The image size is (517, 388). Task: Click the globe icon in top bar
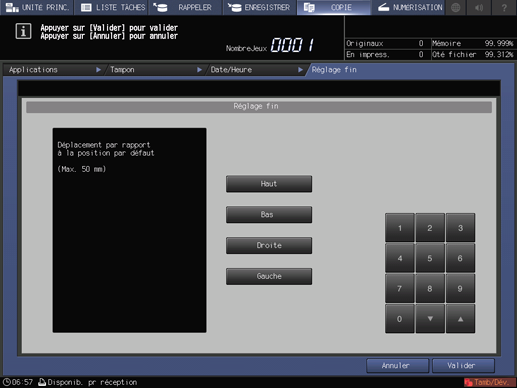pos(456,7)
